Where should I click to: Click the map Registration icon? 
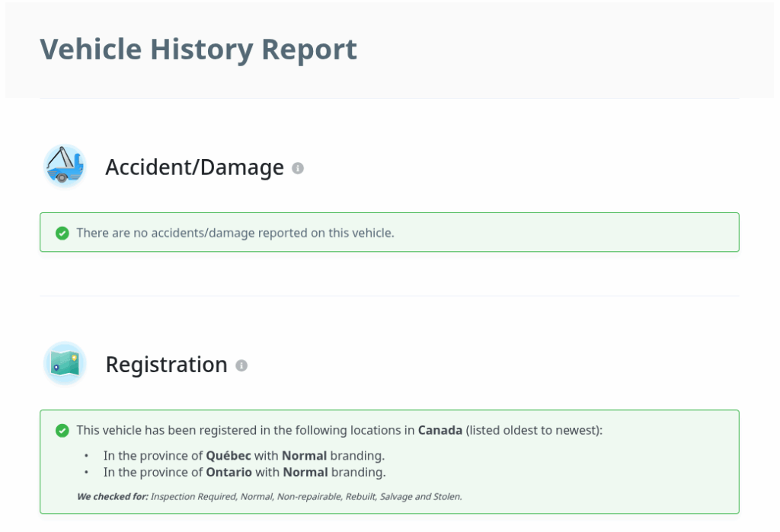(65, 363)
